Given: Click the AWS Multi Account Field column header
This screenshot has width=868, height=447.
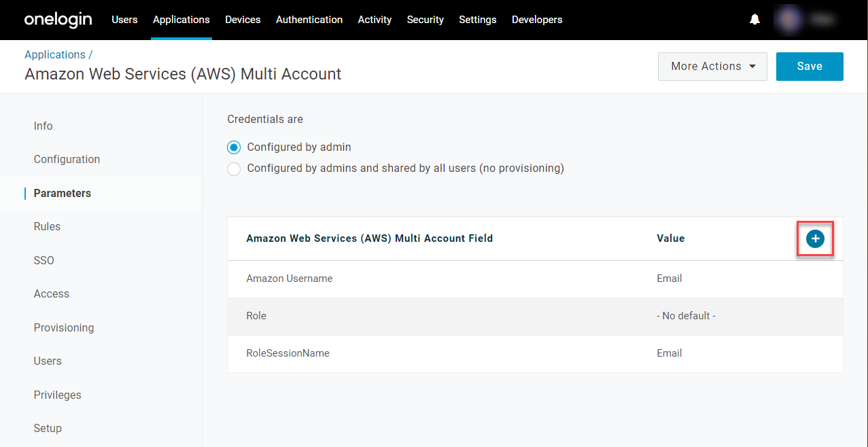Looking at the screenshot, I should pos(369,238).
